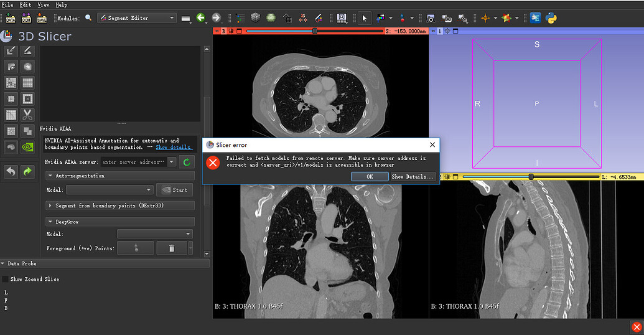Image resolution: width=644 pixels, height=335 pixels.
Task: Open DeepGrow Model dropdown
Action: (155, 234)
